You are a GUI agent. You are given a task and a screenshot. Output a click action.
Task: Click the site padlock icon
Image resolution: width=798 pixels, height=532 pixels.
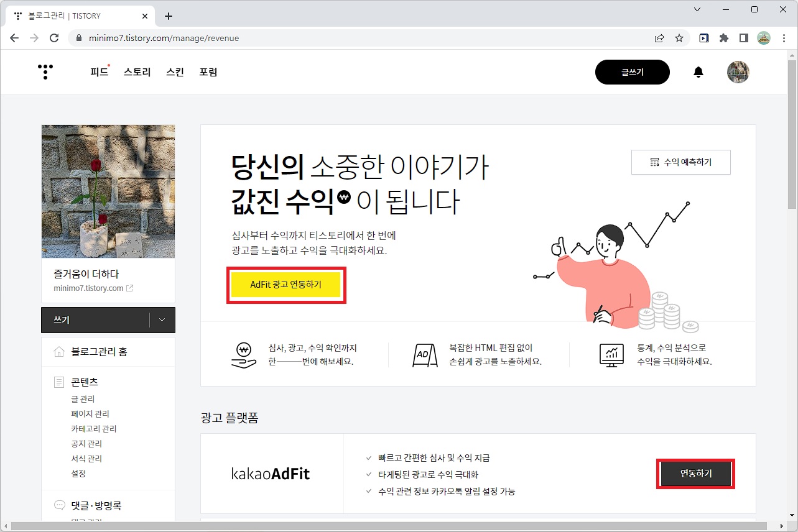[78, 38]
